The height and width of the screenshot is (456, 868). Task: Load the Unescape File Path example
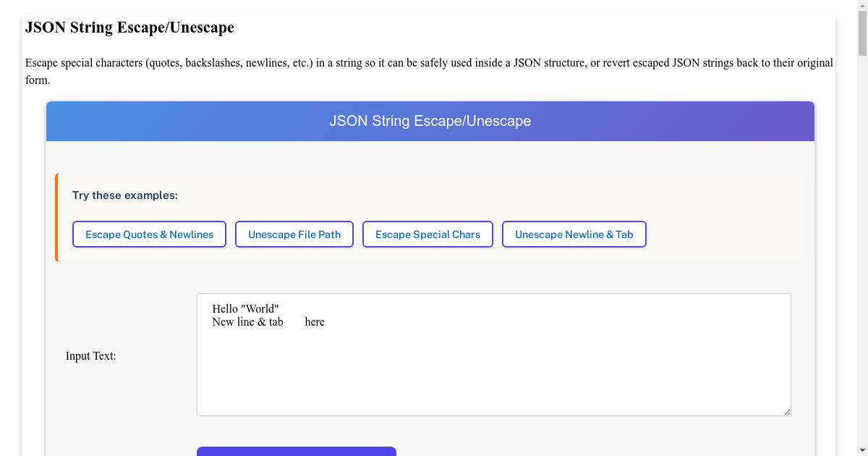pyautogui.click(x=294, y=235)
